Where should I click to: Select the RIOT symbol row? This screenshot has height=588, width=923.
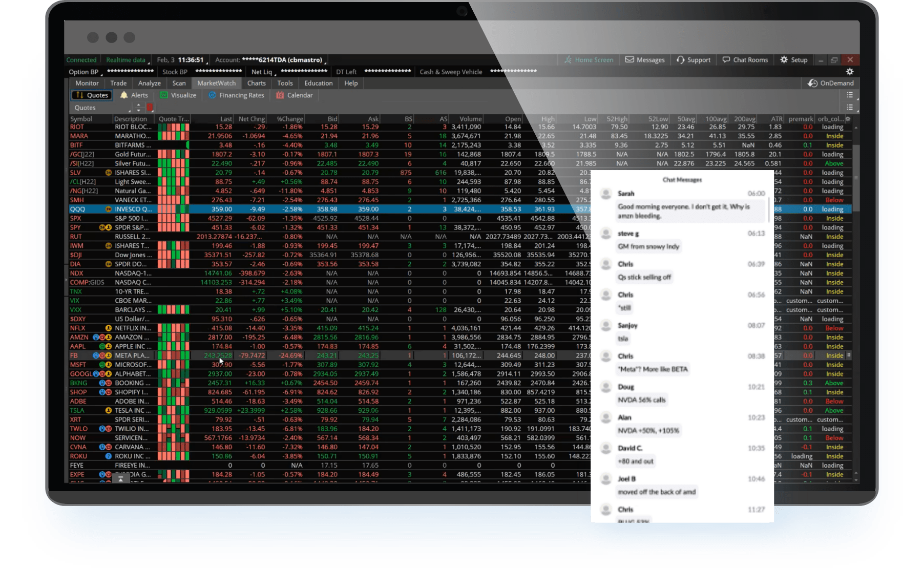77,127
